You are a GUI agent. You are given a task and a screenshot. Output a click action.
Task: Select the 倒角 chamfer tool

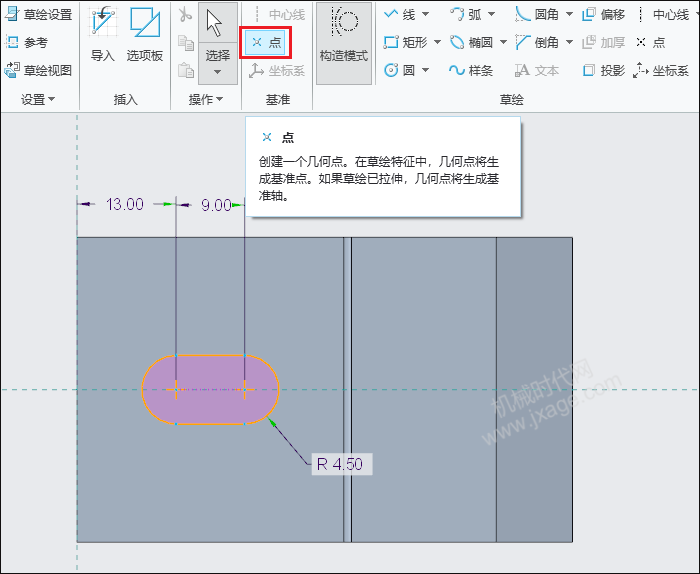(537, 42)
